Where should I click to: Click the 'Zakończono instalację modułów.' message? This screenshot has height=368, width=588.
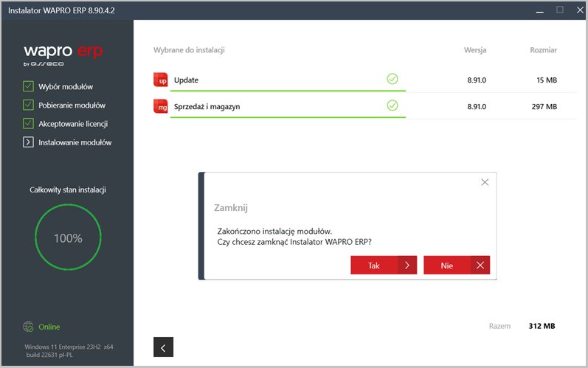pyautogui.click(x=274, y=232)
